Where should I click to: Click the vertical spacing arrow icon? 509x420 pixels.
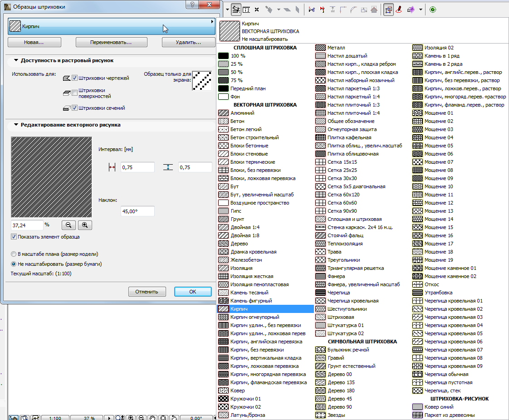[168, 167]
